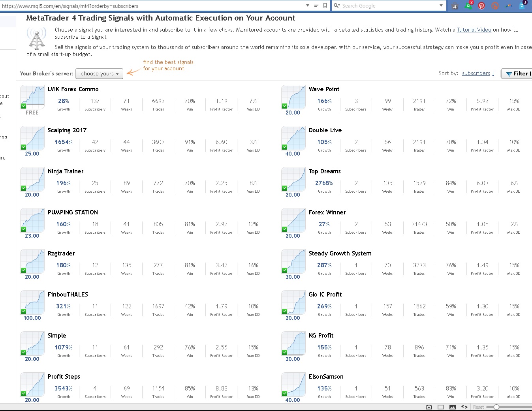Click the zoom Reset button
Screen dimensions: 532x411
pyautogui.click(x=478, y=407)
